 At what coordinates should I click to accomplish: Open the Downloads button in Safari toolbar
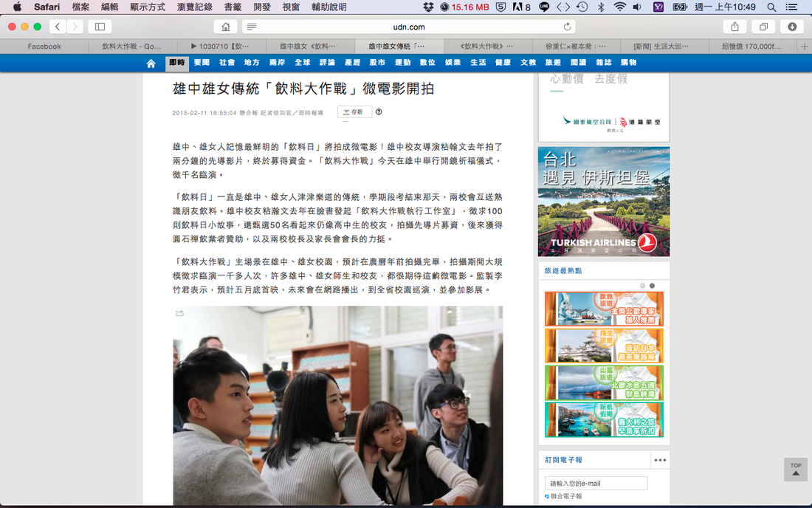[792, 27]
